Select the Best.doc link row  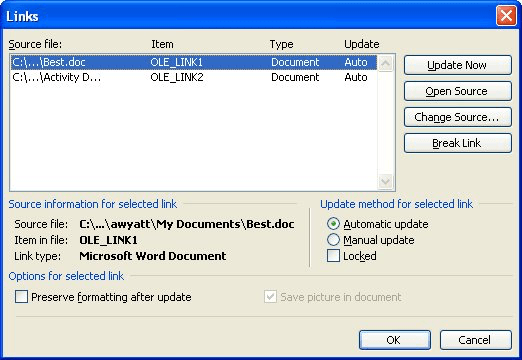click(194, 62)
